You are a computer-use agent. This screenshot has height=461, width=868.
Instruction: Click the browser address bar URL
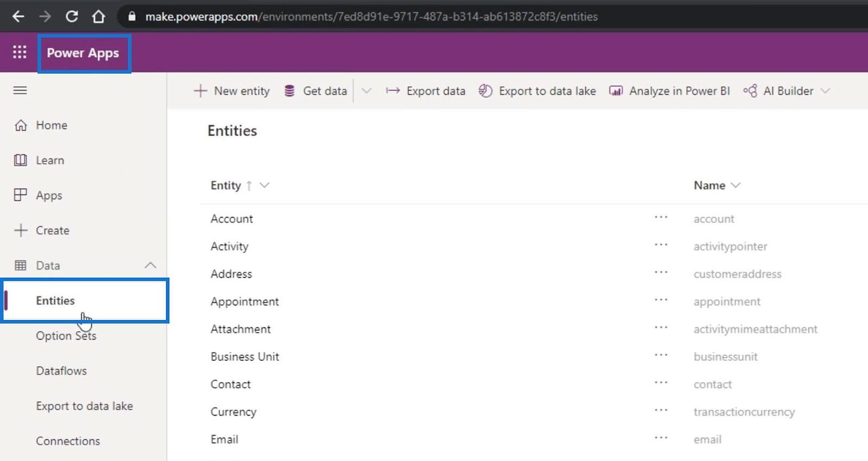(372, 16)
